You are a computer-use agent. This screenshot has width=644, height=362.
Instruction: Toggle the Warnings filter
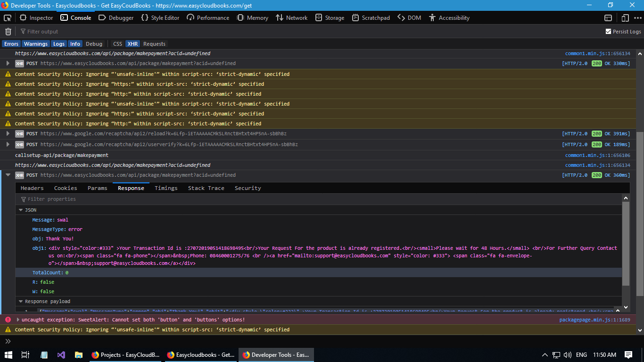(36, 44)
